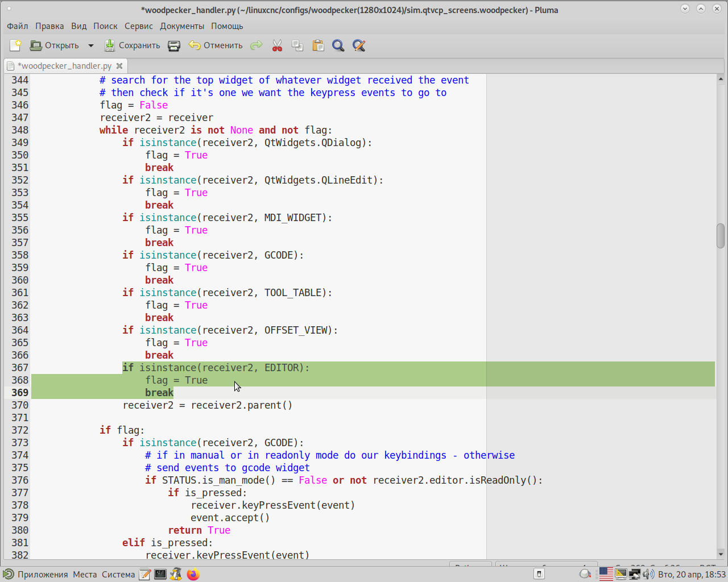Image resolution: width=728 pixels, height=582 pixels.
Task: Open the Сервис menu
Action: click(139, 26)
